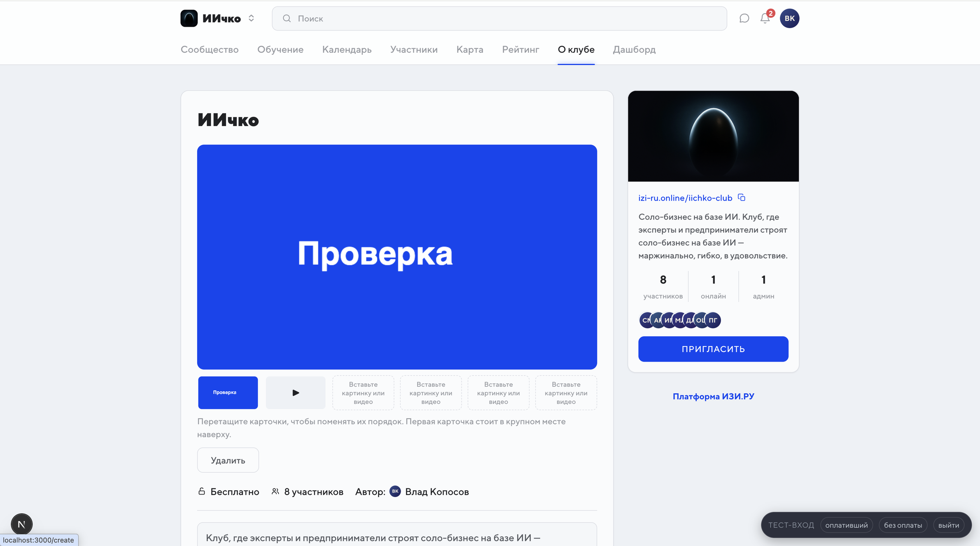This screenshot has width=980, height=546.
Task: Open the ВК profile avatar menu
Action: point(789,18)
